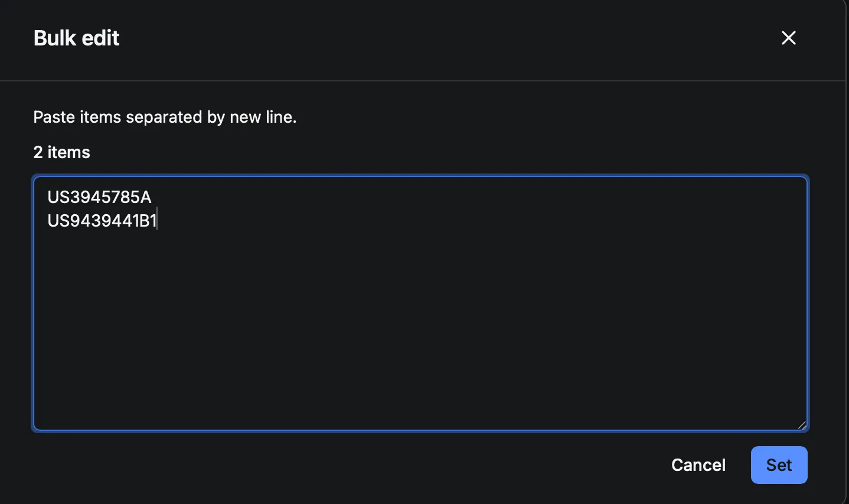This screenshot has height=504, width=849.
Task: Click the digits "9439441" in second entry
Action: pyautogui.click(x=104, y=221)
